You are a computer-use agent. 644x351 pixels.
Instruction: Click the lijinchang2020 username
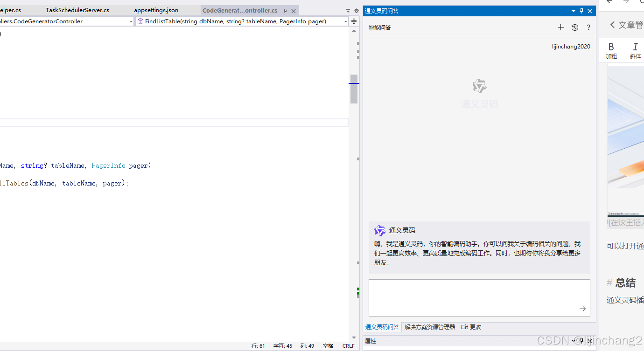pyautogui.click(x=571, y=47)
